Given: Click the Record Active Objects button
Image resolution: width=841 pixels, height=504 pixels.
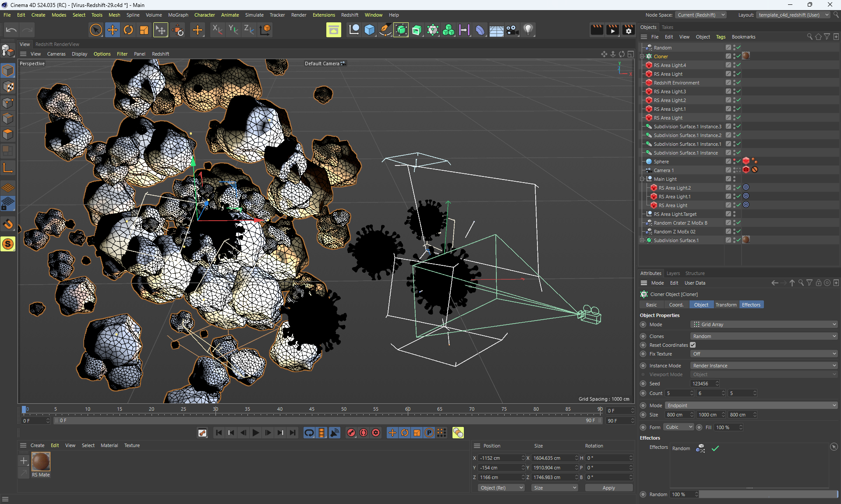Looking at the screenshot, I should tap(351, 433).
